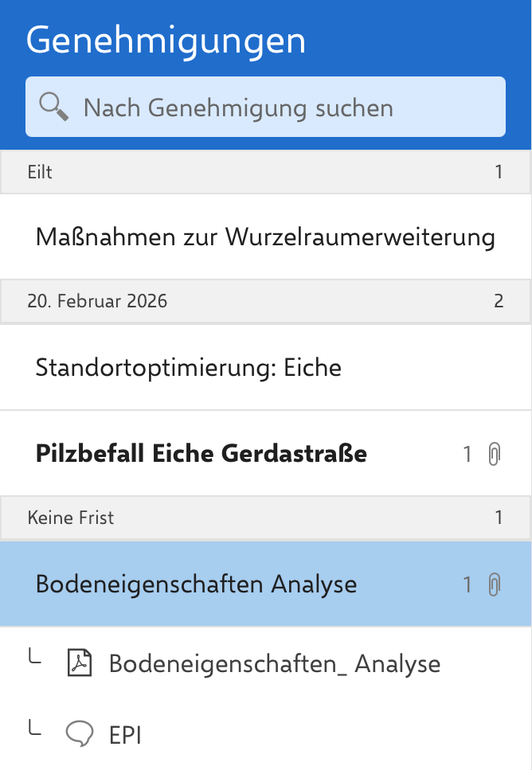Select Bodeneigenschaften Analyse approval
Image resolution: width=532 pixels, height=770 pixels.
point(197,584)
